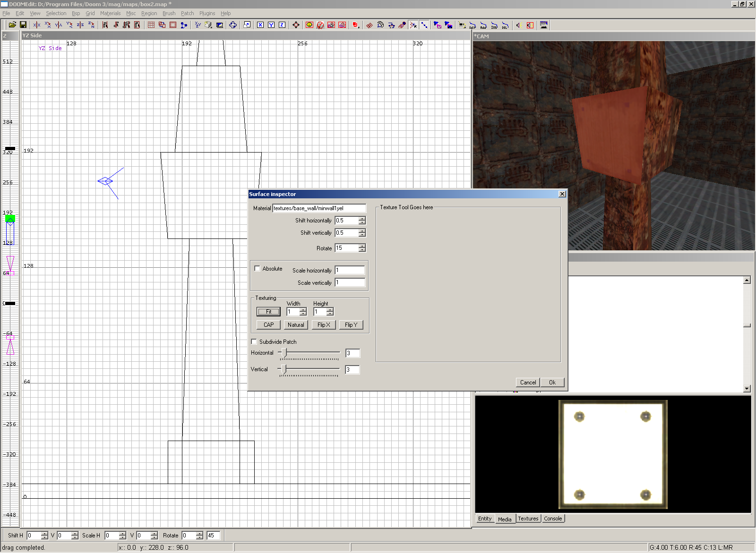Check the Subdivide Patch option
This screenshot has height=553, width=756.
coord(254,341)
